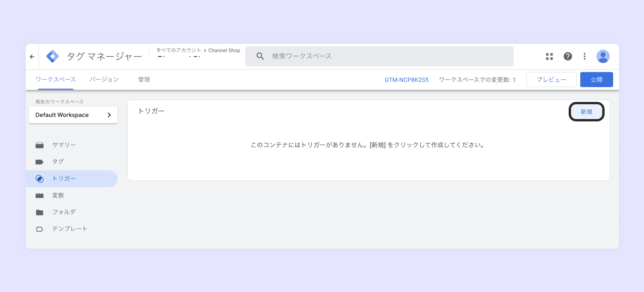Click the search magnifier icon
The width and height of the screenshot is (644, 292).
tap(260, 56)
